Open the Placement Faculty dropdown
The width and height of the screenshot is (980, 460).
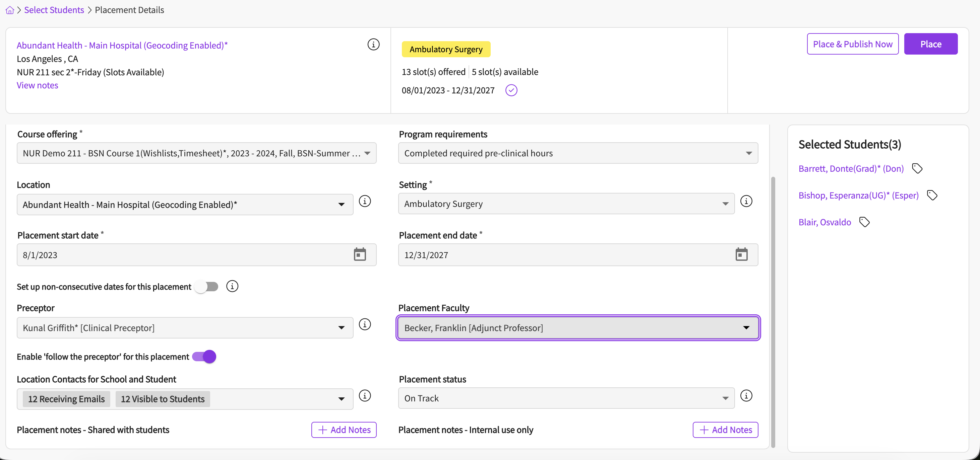(746, 328)
